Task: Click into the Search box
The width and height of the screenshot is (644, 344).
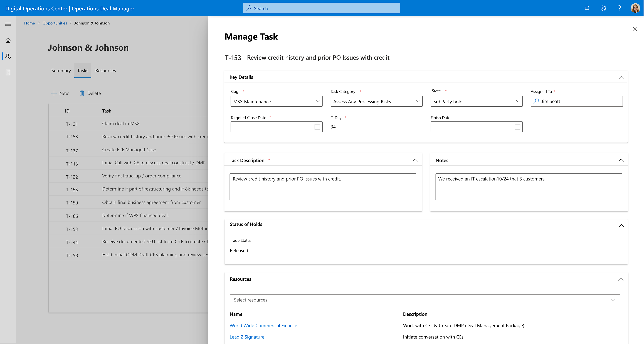Action: (322, 8)
